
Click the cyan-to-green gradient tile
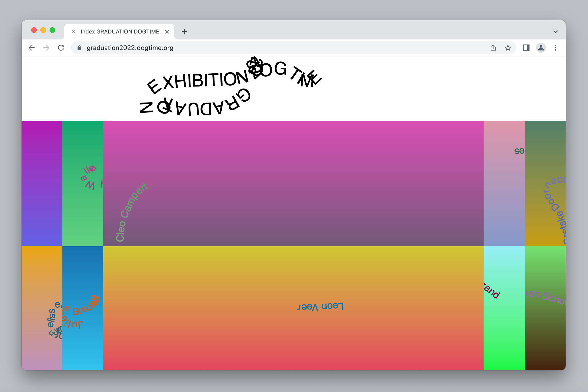[x=504, y=330]
